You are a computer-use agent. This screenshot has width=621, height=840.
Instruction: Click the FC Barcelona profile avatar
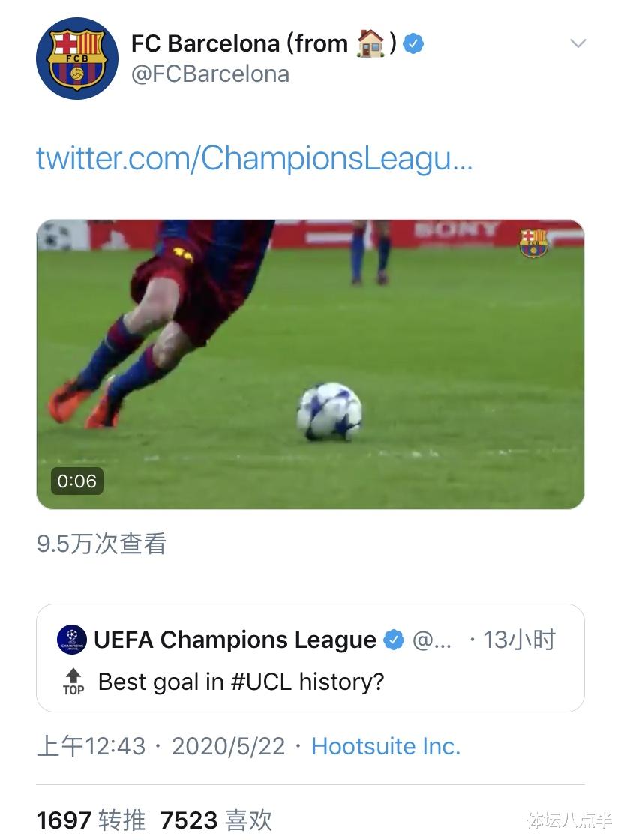(77, 58)
